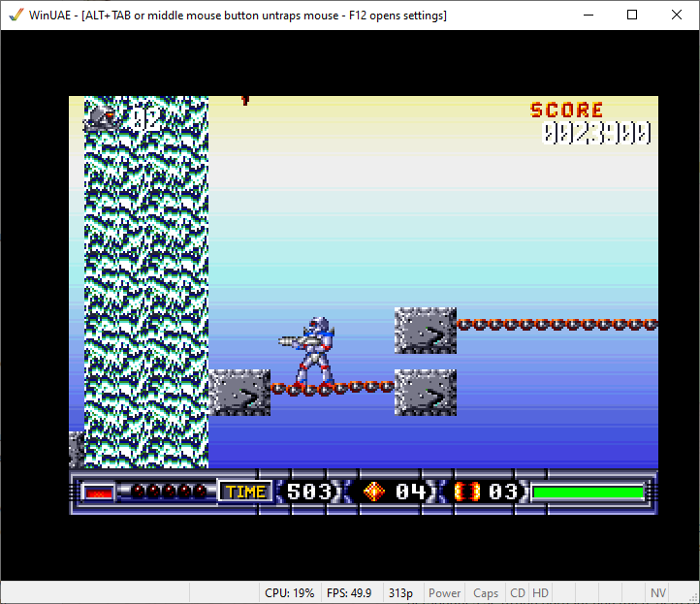Image resolution: width=700 pixels, height=604 pixels.
Task: Click the waterfall pattern column
Action: pyautogui.click(x=146, y=282)
